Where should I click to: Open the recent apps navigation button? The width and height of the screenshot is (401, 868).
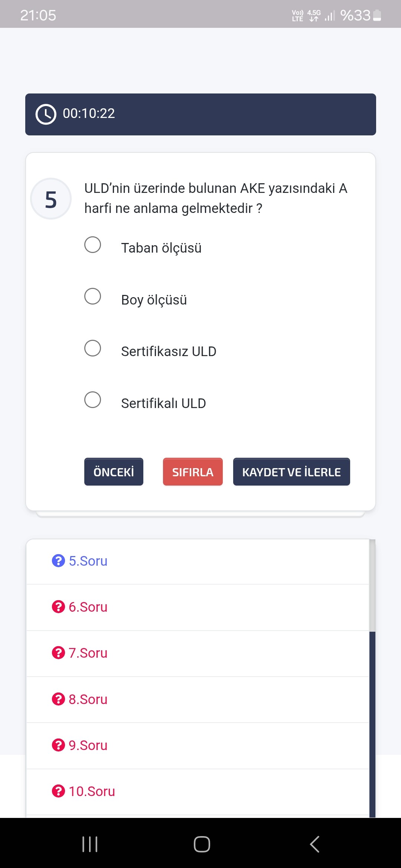tap(90, 844)
